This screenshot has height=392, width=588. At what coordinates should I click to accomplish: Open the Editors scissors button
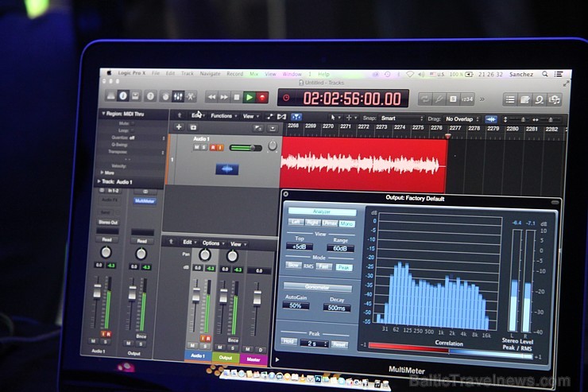pyautogui.click(x=191, y=97)
